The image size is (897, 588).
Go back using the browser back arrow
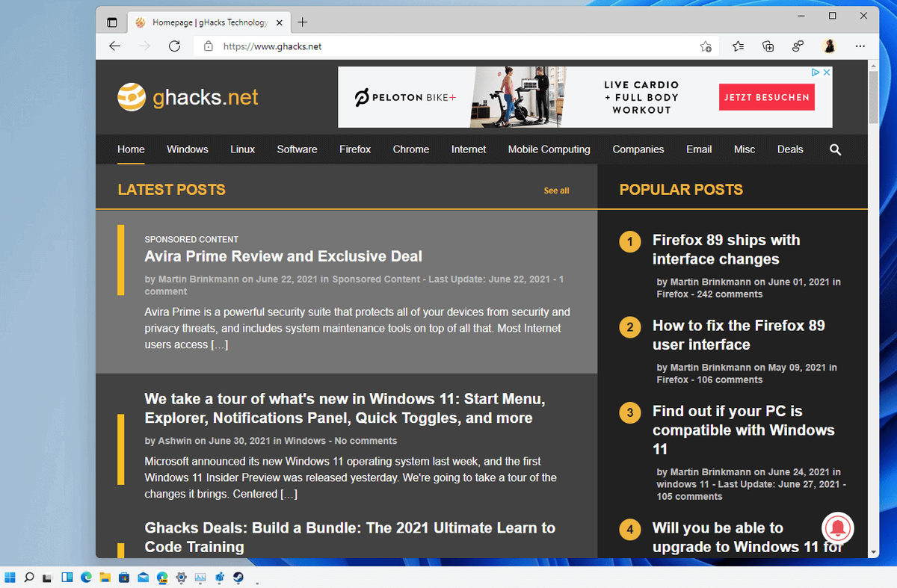pos(114,46)
